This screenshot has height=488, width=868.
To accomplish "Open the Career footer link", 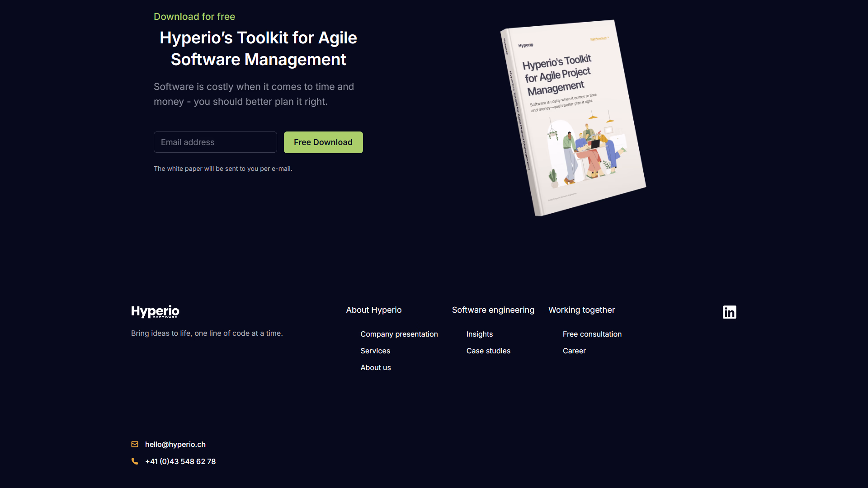I will tap(574, 351).
